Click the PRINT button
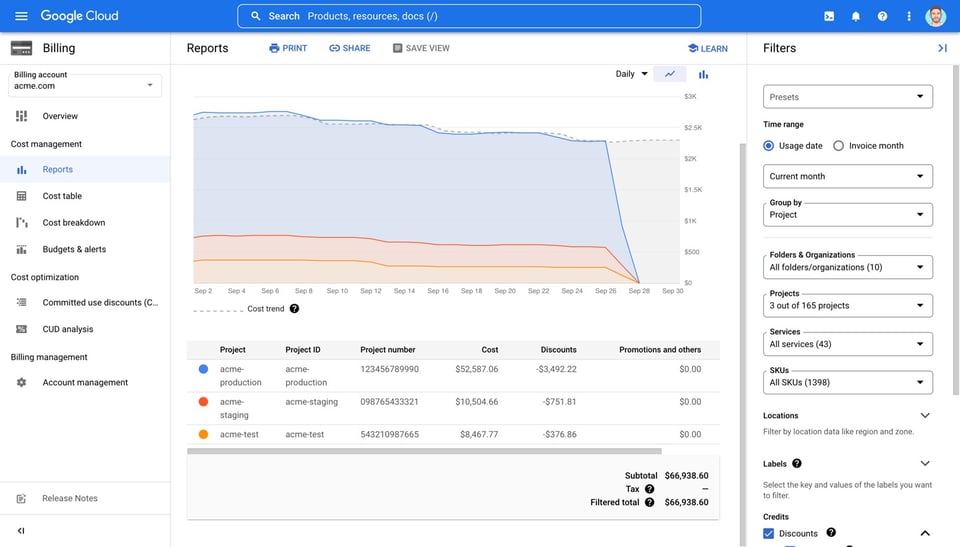This screenshot has height=547, width=960. pos(288,48)
